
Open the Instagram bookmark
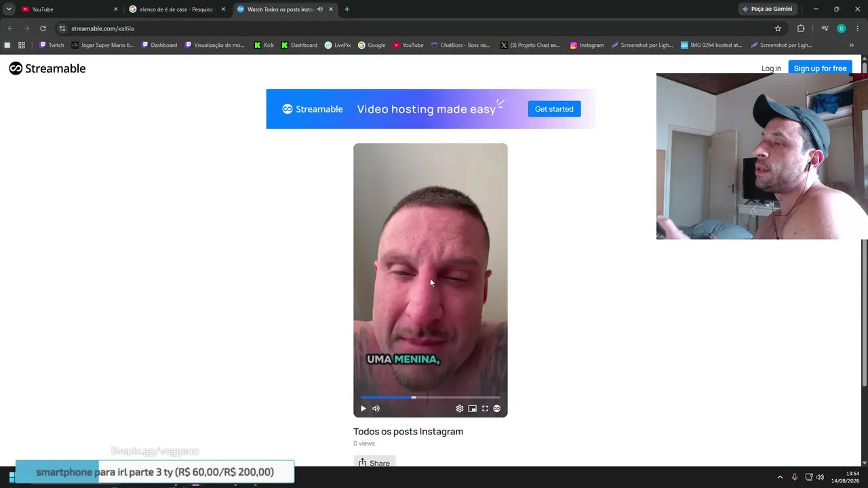pos(587,45)
